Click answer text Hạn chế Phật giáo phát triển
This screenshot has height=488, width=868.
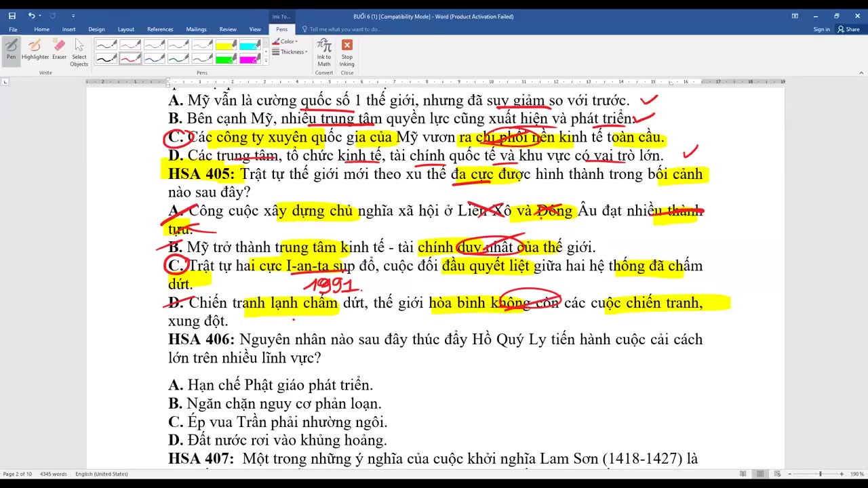pos(280,386)
